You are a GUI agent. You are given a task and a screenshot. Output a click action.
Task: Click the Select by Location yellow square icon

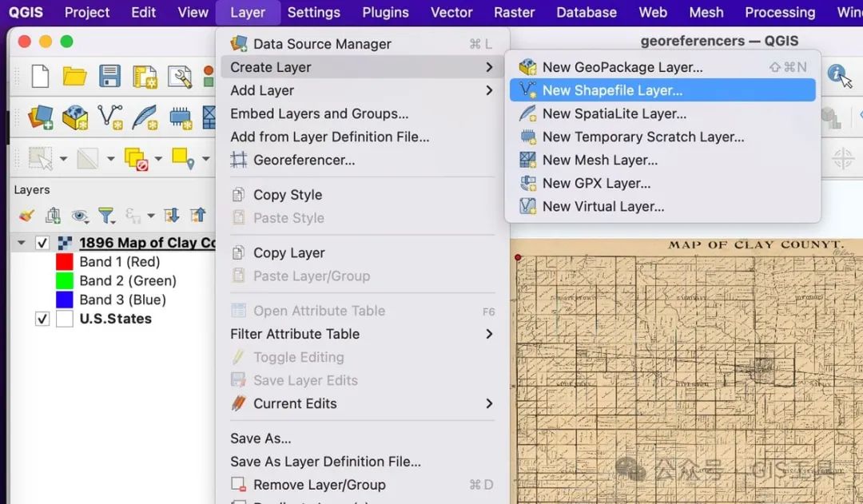(x=183, y=158)
